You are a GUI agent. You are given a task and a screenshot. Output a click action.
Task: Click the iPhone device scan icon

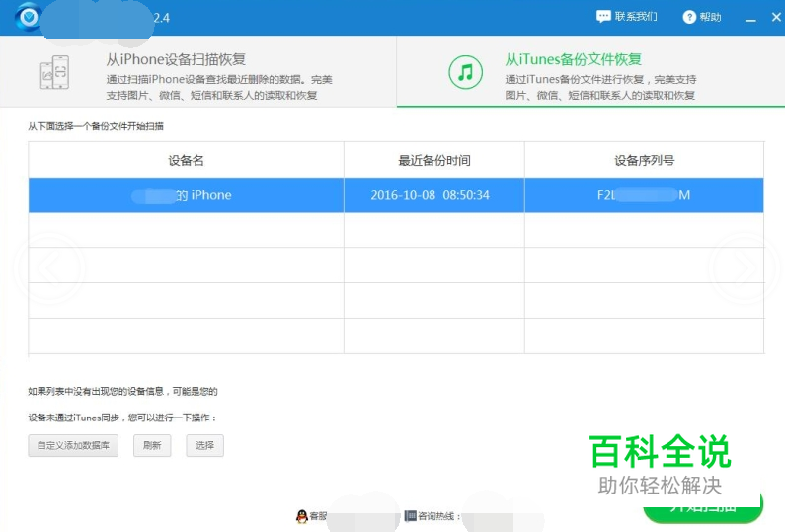tap(54, 73)
